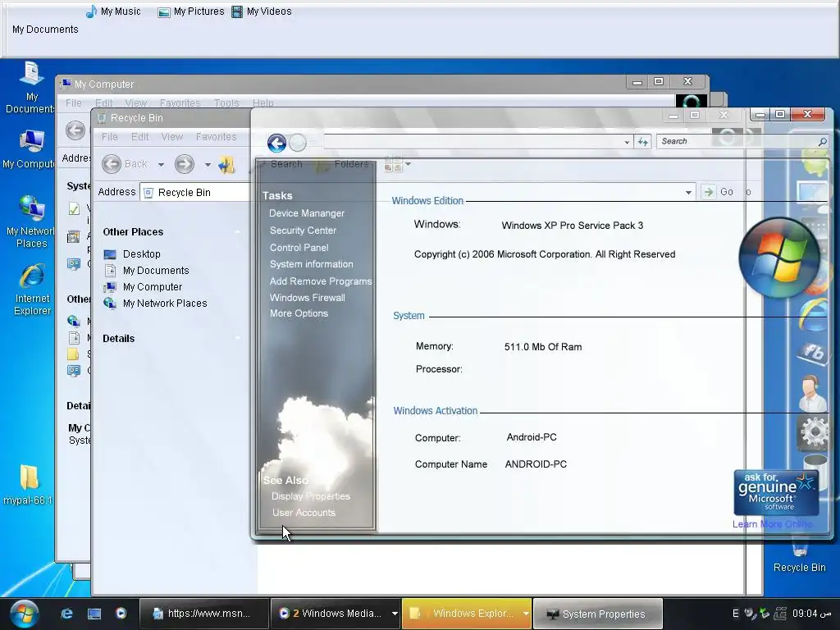Switch to System Properties taskbar button

coord(598,614)
